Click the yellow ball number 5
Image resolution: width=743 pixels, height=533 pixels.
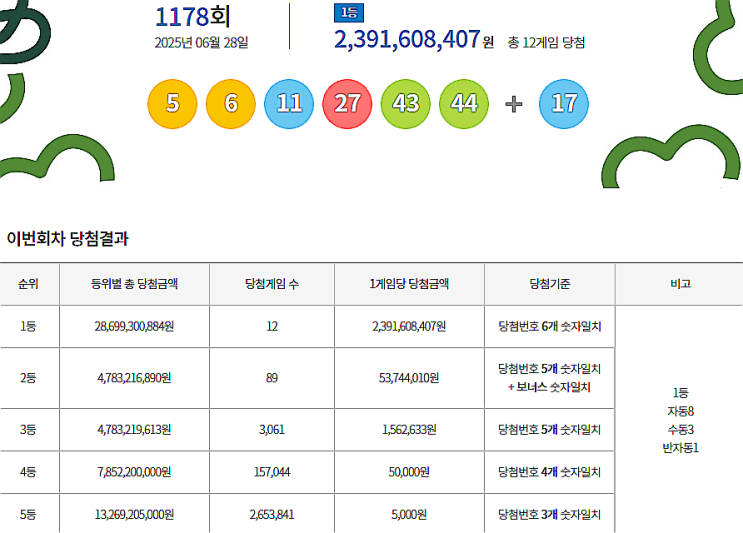172,104
